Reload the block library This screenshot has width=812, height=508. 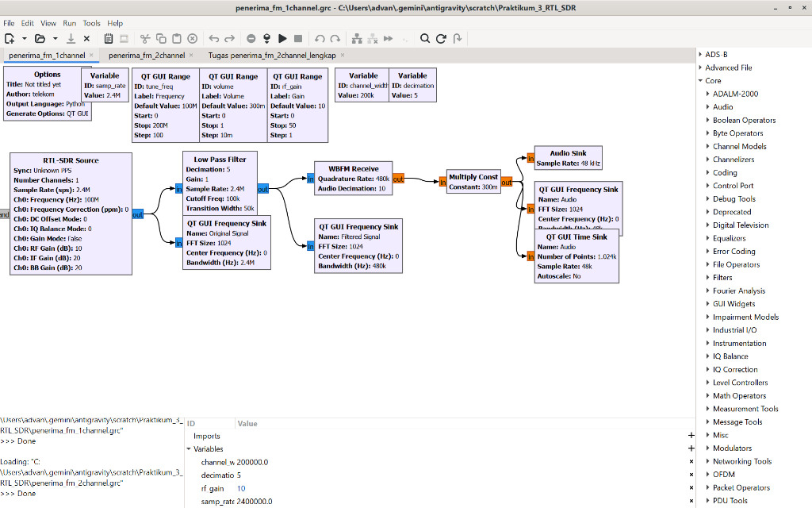441,38
